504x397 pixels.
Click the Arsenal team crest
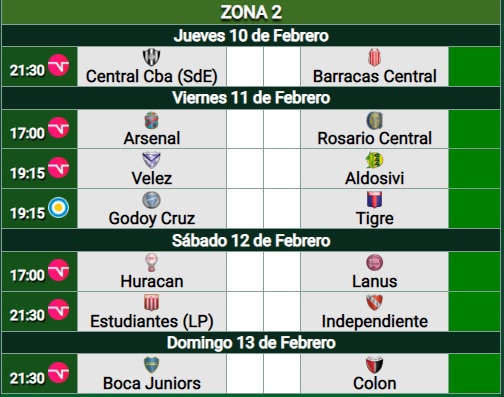[x=152, y=120]
